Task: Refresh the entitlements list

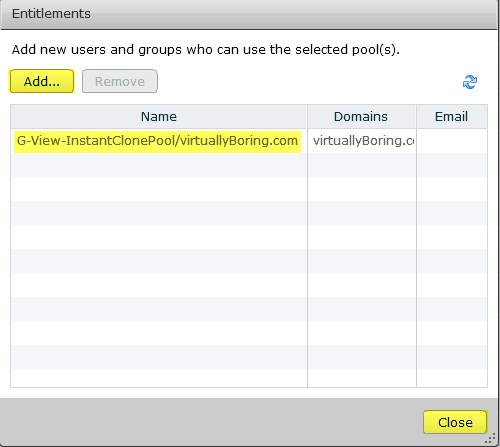Action: tap(470, 82)
